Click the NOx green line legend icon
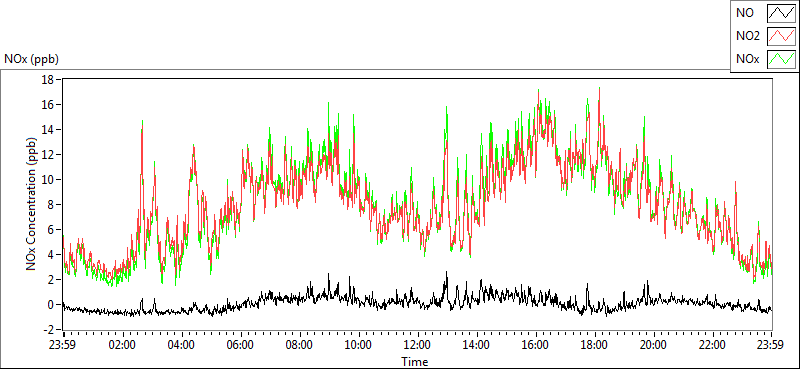 click(781, 59)
